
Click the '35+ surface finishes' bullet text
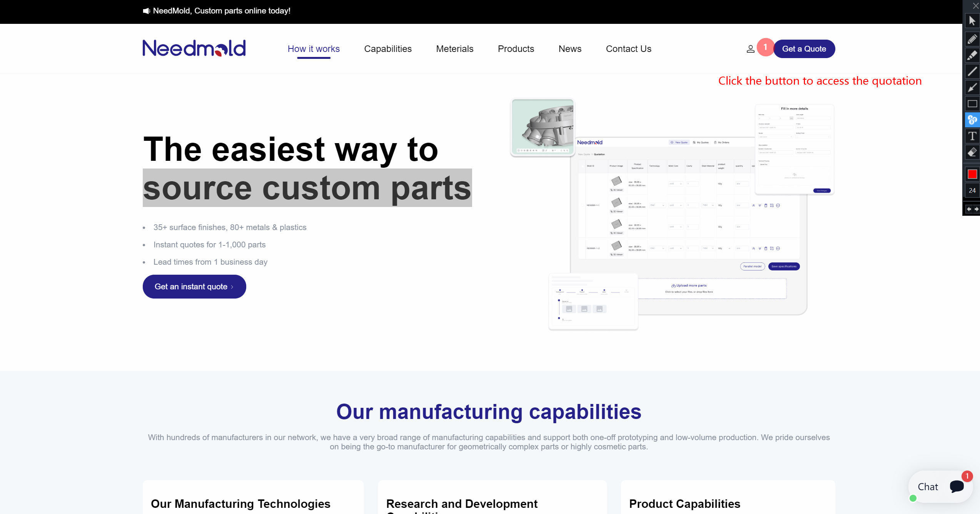point(230,227)
